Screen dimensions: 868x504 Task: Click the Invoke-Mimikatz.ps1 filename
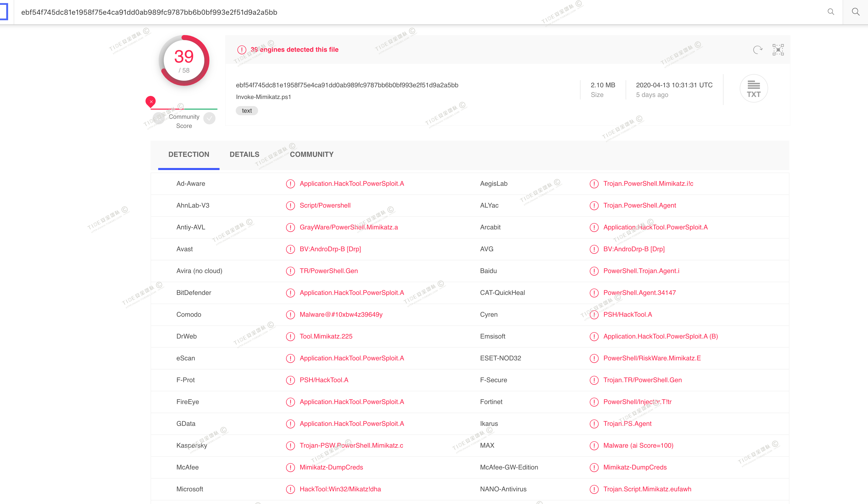coord(263,97)
